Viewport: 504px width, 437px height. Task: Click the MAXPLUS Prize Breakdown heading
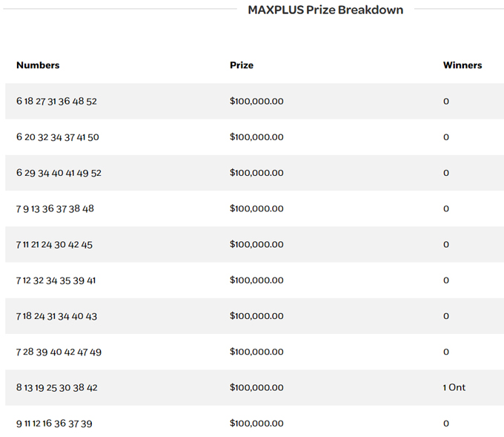[325, 10]
